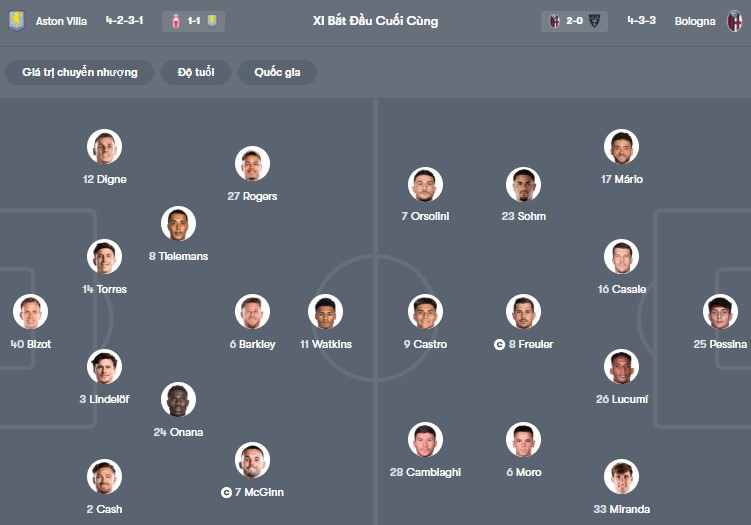Screen dimensions: 751x525
Task: Click Watkins' player photo
Action: click(325, 312)
